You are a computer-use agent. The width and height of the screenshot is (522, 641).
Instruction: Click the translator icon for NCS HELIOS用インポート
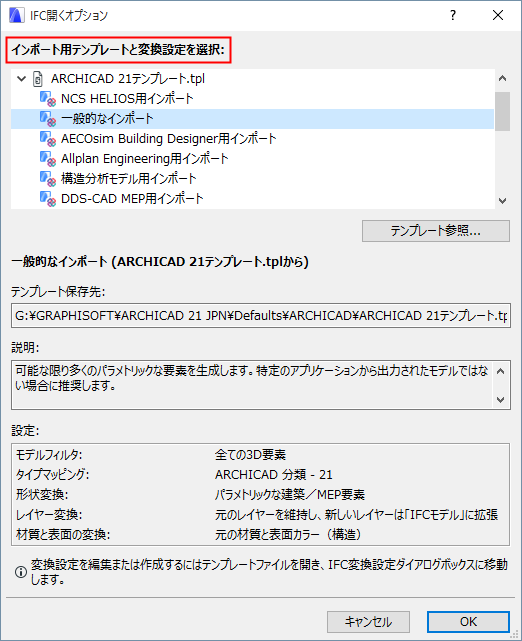[48, 99]
